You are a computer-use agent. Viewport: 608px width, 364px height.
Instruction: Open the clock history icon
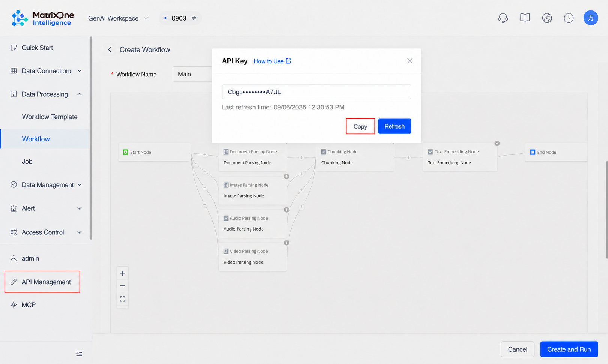tap(569, 18)
